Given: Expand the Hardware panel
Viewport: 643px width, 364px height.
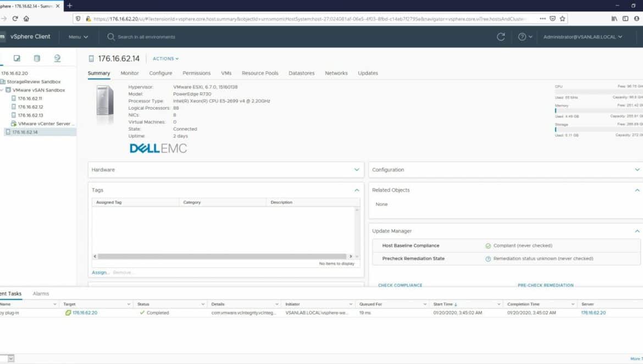Looking at the screenshot, I should click(x=357, y=170).
